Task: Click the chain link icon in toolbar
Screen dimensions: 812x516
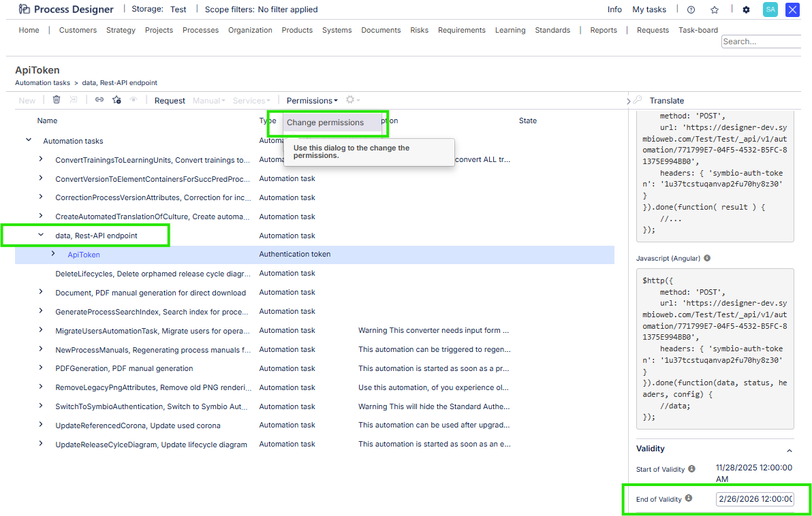Action: (x=99, y=100)
